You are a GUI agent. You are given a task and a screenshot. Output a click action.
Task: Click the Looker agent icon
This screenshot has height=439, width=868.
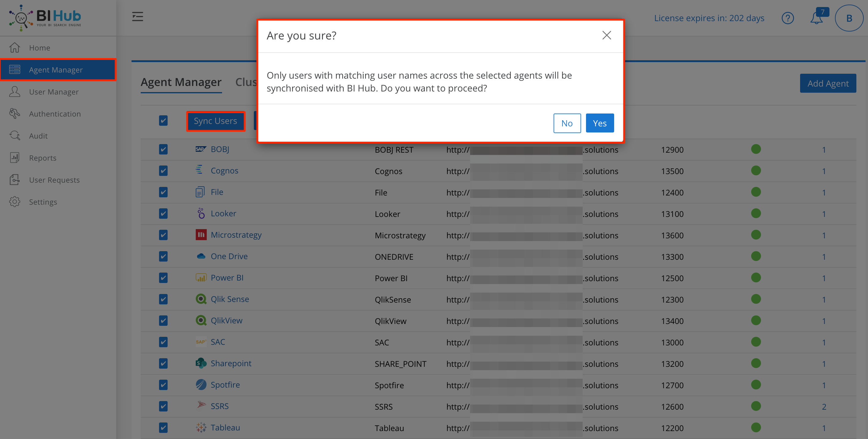point(201,213)
